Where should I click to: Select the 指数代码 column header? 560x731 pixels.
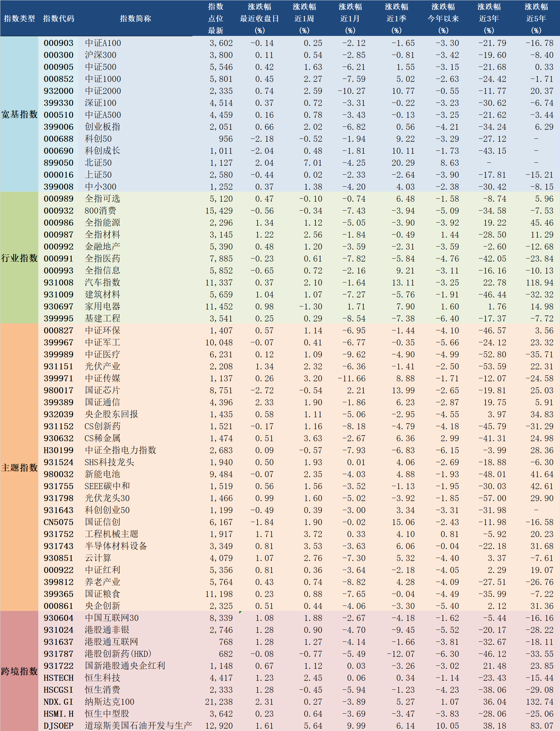pyautogui.click(x=59, y=19)
